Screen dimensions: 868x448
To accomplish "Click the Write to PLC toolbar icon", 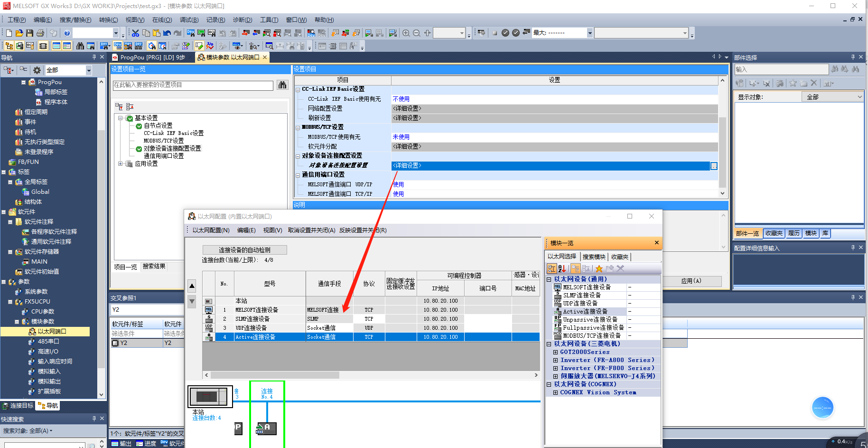I will tap(246, 32).
